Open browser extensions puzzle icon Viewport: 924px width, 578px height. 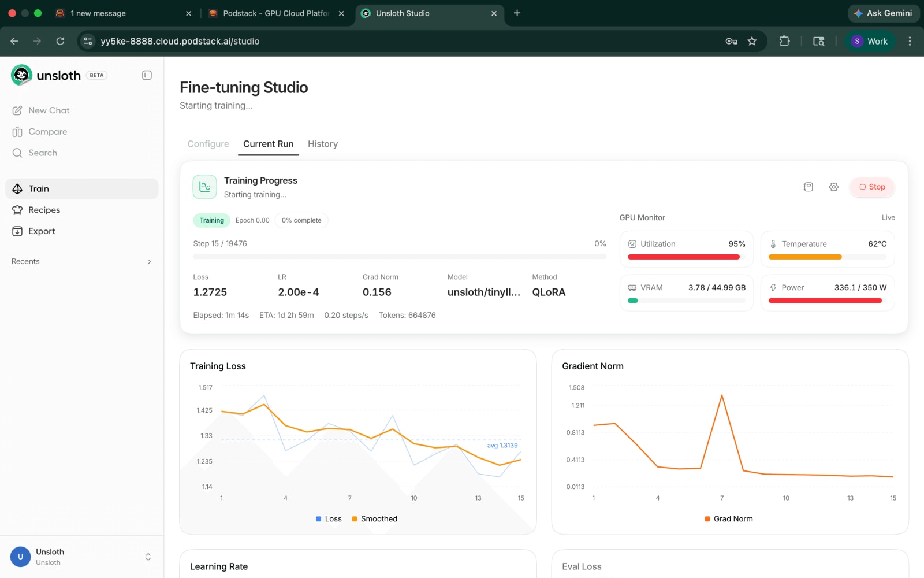click(x=784, y=41)
